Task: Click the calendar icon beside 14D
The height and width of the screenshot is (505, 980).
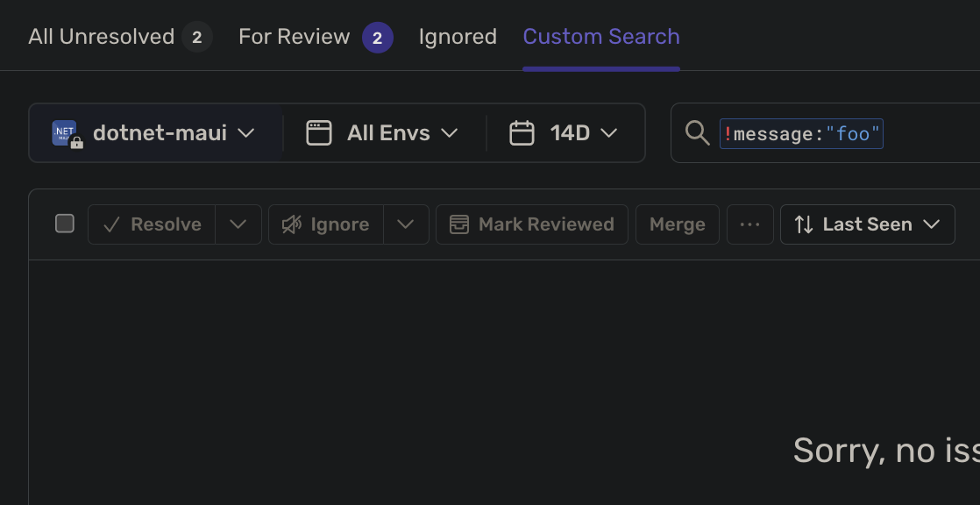Action: (x=522, y=132)
